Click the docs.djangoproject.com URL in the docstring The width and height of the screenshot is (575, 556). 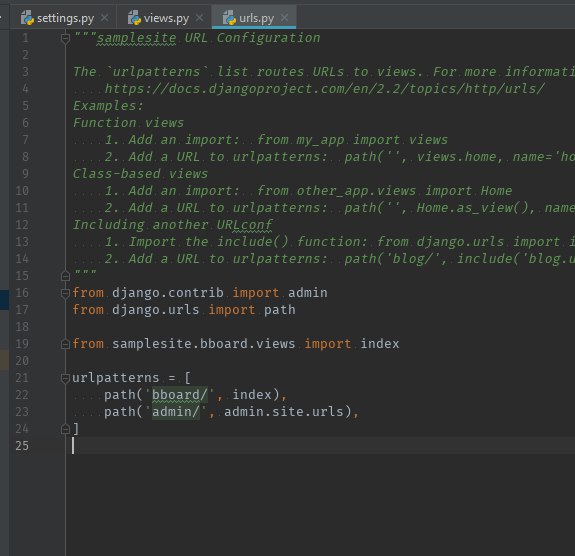point(325,89)
